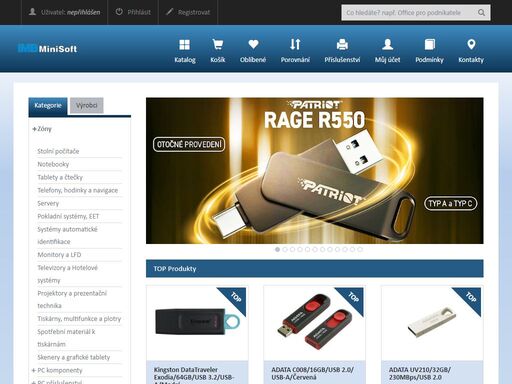Image resolution: width=512 pixels, height=384 pixels.
Task: Switch to the Kategorie tab
Action: (x=48, y=106)
